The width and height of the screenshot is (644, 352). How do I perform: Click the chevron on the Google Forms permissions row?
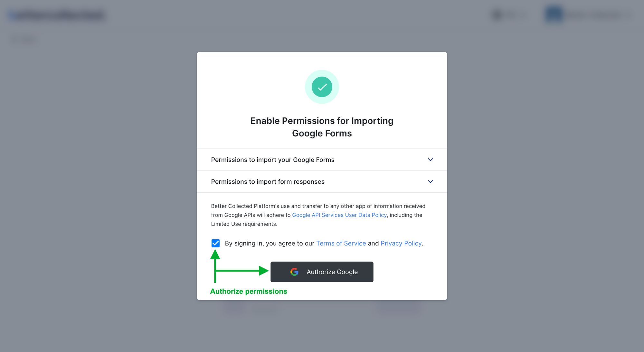tap(430, 160)
